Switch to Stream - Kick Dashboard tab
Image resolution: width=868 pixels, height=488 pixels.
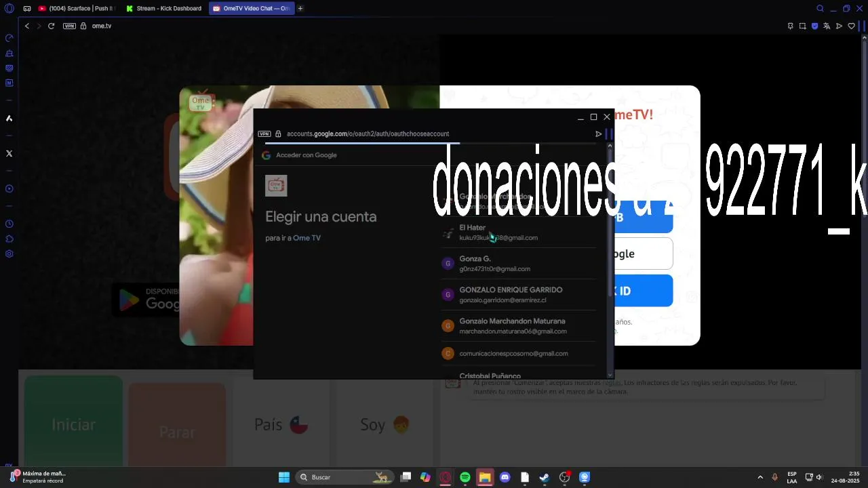tap(164, 9)
